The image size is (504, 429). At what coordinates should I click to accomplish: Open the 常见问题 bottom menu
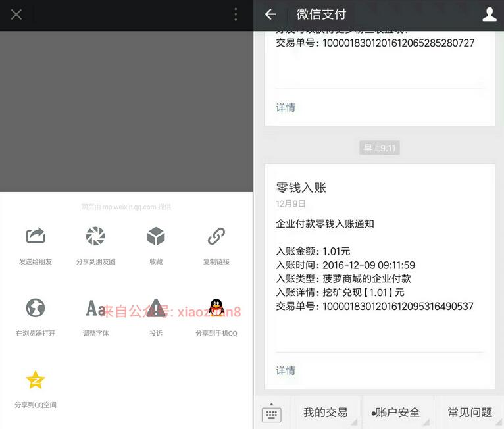(x=470, y=413)
